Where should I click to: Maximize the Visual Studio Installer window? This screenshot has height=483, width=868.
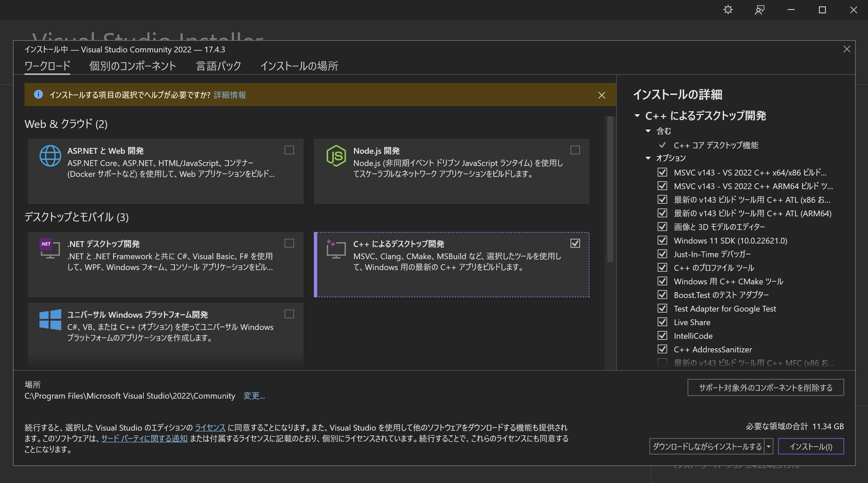tap(822, 10)
